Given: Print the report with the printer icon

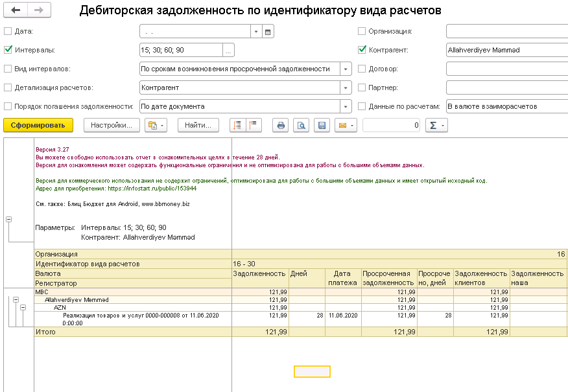Looking at the screenshot, I should [280, 125].
